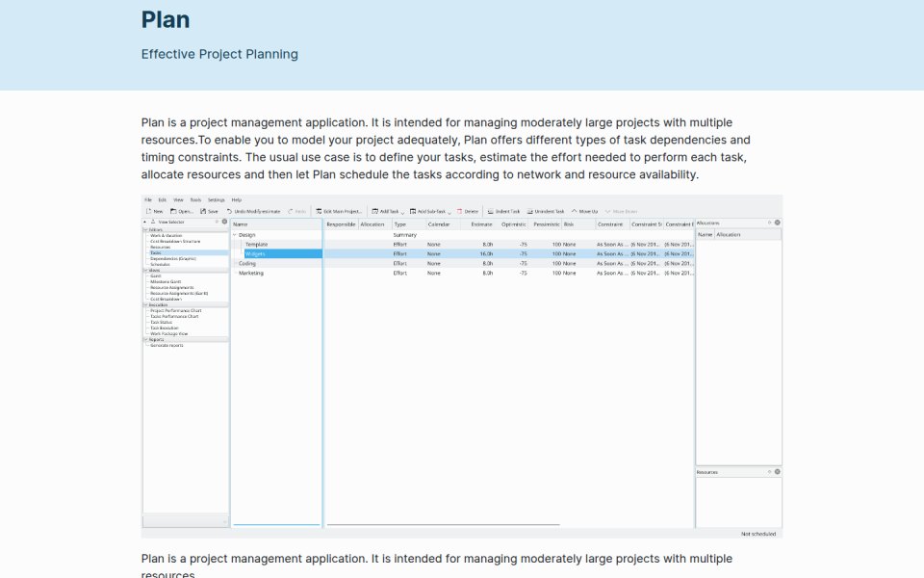Close the View Selector panel
The height and width of the screenshot is (578, 924).
pyautogui.click(x=224, y=222)
